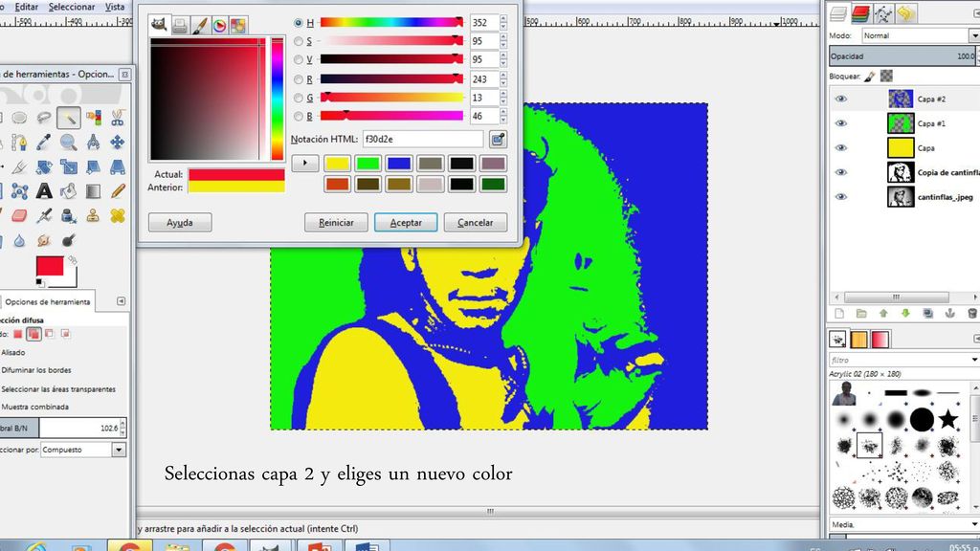Select the G green channel radio button

pos(299,99)
